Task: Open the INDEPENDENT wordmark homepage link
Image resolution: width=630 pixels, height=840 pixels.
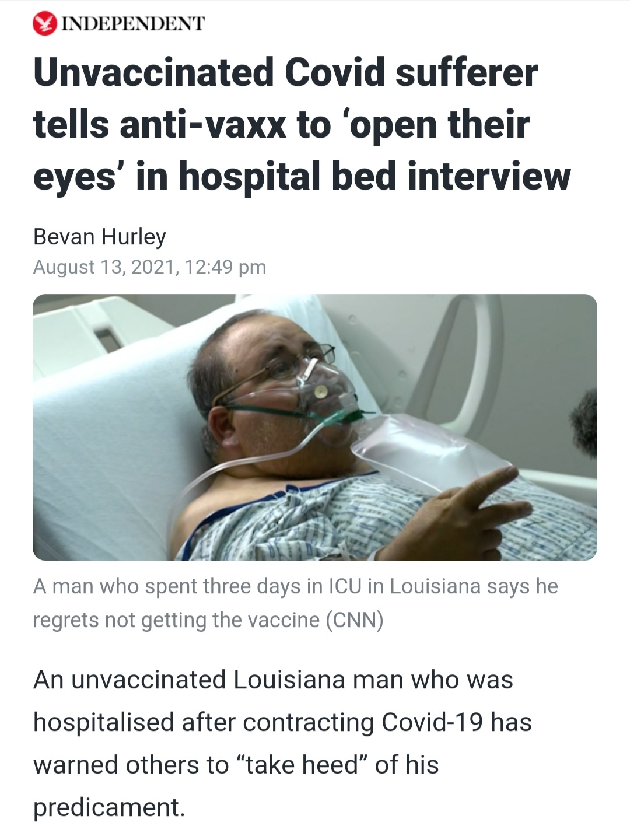Action: pos(133,24)
